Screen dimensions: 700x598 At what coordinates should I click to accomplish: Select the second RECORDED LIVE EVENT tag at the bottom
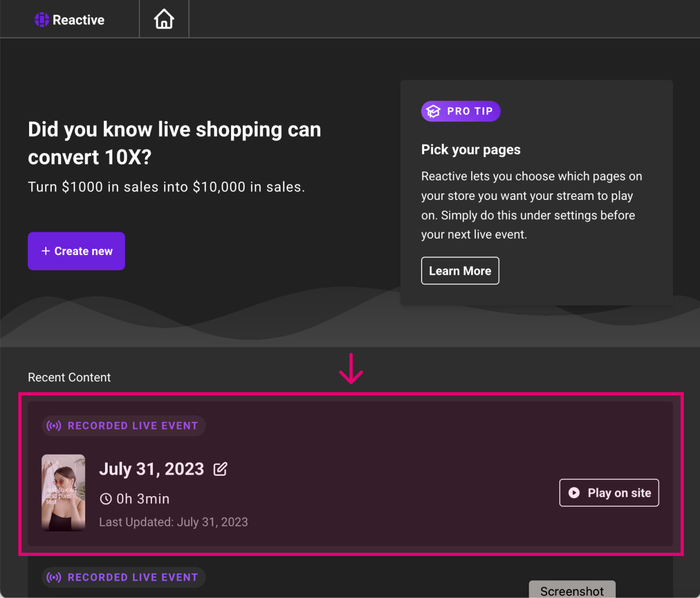coord(124,577)
